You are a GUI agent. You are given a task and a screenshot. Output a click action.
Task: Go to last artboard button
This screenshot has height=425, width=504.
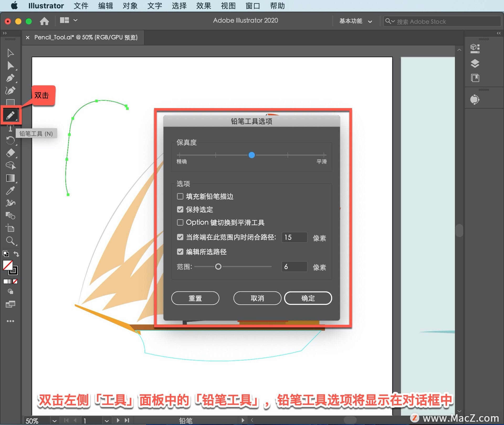[x=127, y=420]
